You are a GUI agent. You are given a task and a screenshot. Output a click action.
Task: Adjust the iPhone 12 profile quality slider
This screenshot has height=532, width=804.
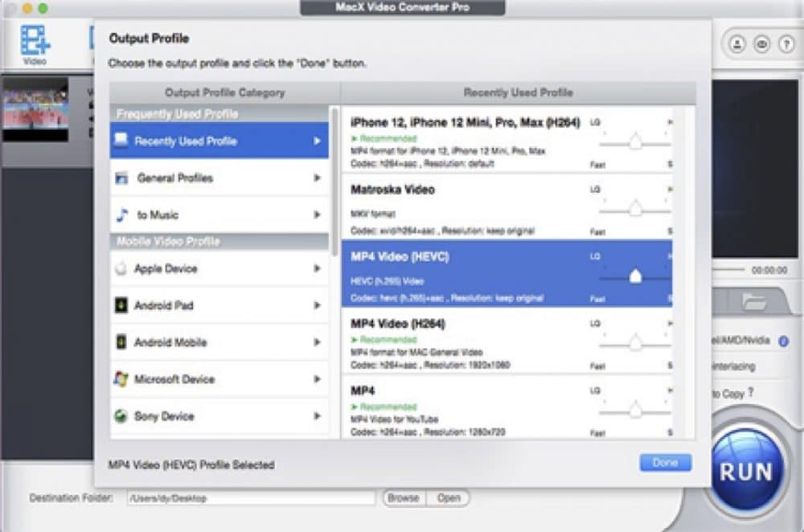click(635, 142)
